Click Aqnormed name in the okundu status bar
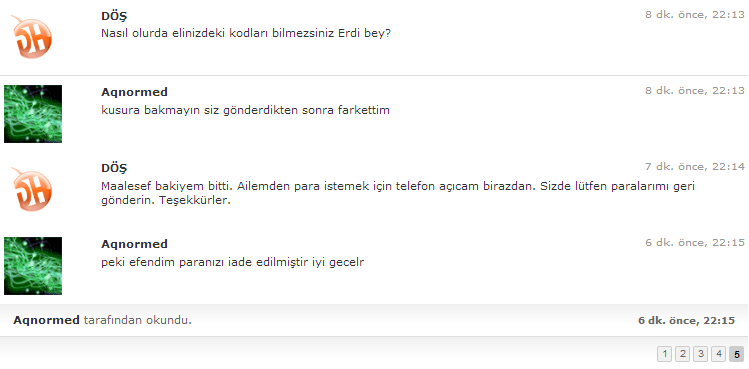 (x=46, y=320)
